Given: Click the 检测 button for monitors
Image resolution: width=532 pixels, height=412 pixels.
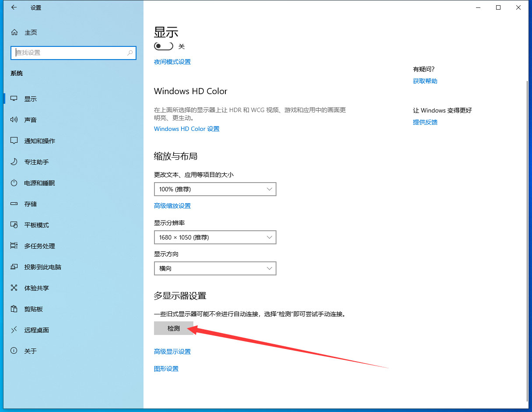Looking at the screenshot, I should (173, 328).
